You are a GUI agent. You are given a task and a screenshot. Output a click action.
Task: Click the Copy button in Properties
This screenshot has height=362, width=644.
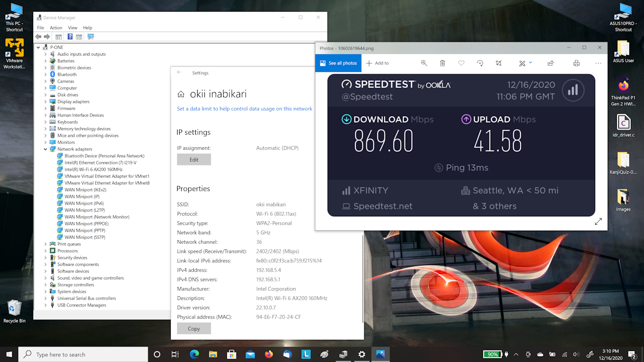(x=194, y=328)
